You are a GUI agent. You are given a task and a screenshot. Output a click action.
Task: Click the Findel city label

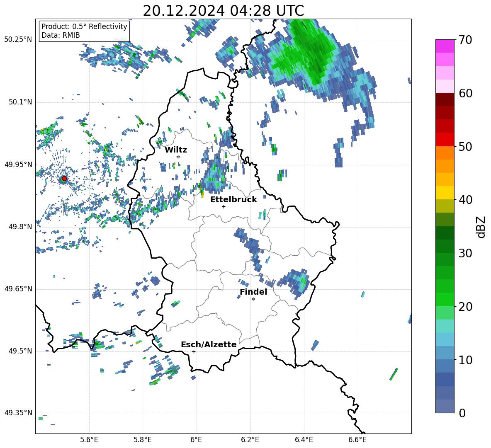[253, 292]
